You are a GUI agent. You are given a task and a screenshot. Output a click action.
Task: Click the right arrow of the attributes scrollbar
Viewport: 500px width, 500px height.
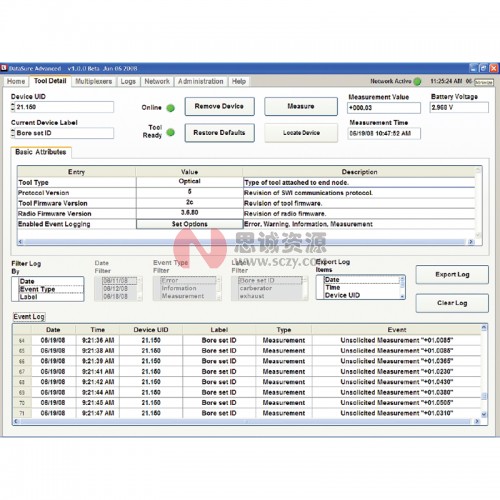tap(471, 242)
